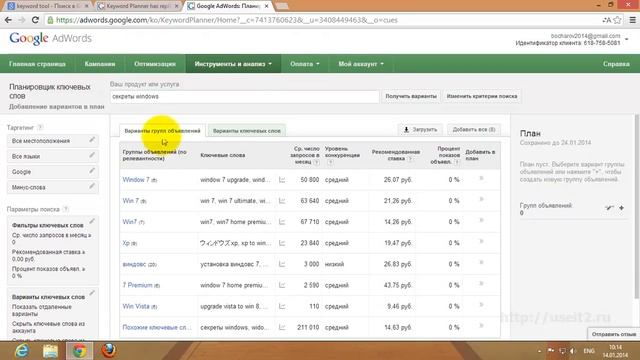Open File Explorer from taskbar

click(x=51, y=351)
